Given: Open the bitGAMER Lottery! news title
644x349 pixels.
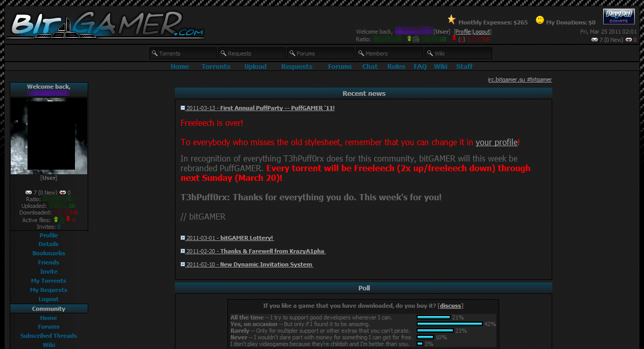Looking at the screenshot, I should click(x=247, y=238).
